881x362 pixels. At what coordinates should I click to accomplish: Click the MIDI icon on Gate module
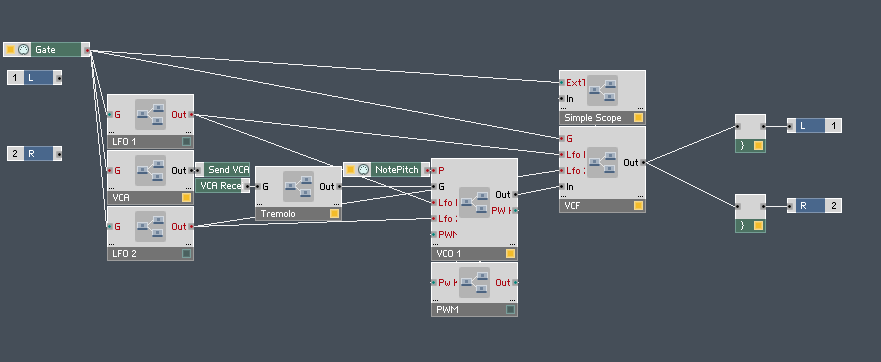[x=23, y=49]
